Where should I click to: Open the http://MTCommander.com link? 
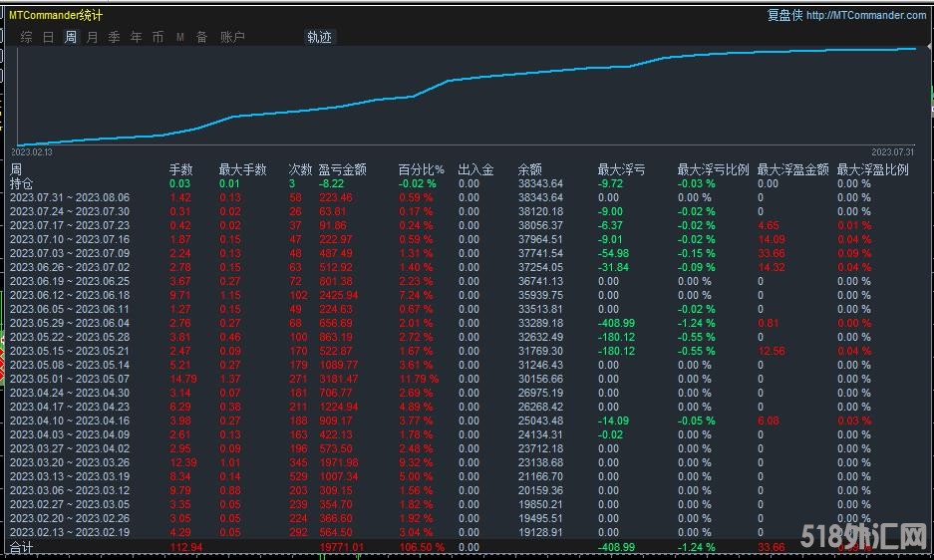[x=866, y=15]
